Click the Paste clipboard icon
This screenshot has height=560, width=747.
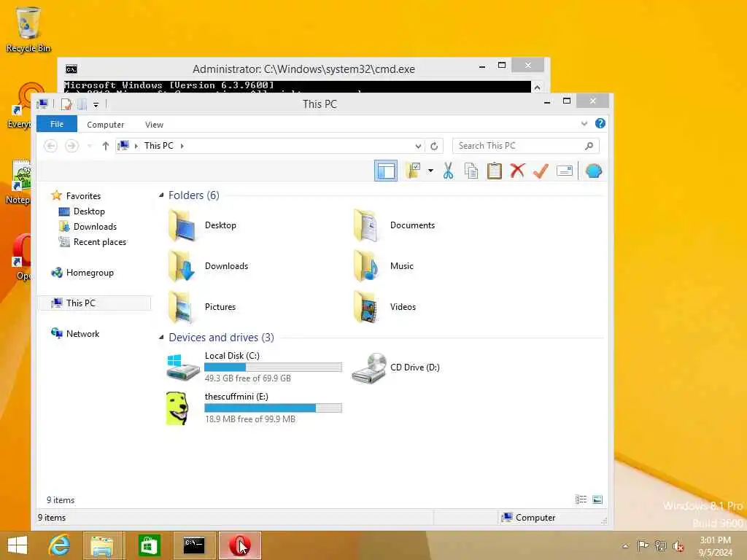point(495,171)
